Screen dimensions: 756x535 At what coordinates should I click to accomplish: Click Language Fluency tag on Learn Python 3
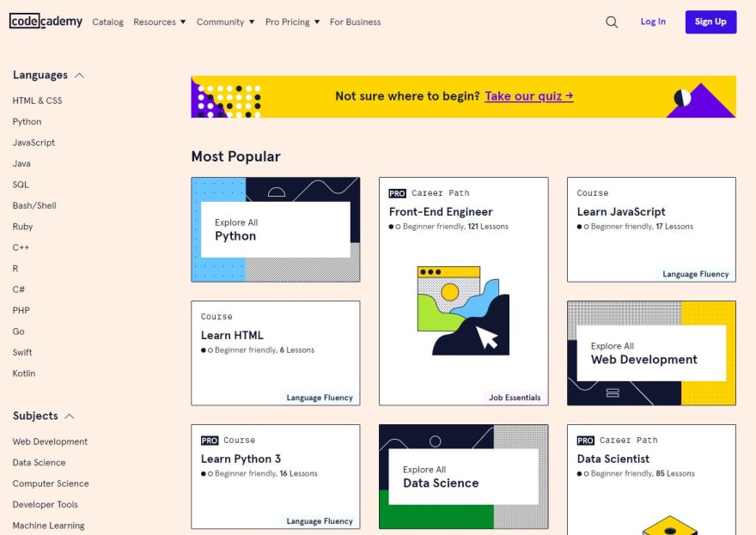point(320,521)
